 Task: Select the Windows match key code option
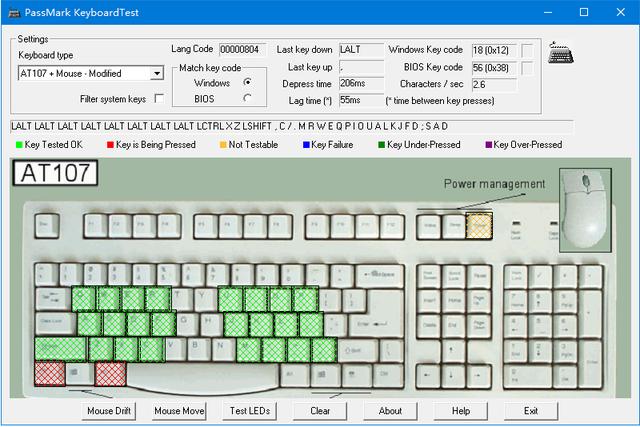pyautogui.click(x=247, y=82)
